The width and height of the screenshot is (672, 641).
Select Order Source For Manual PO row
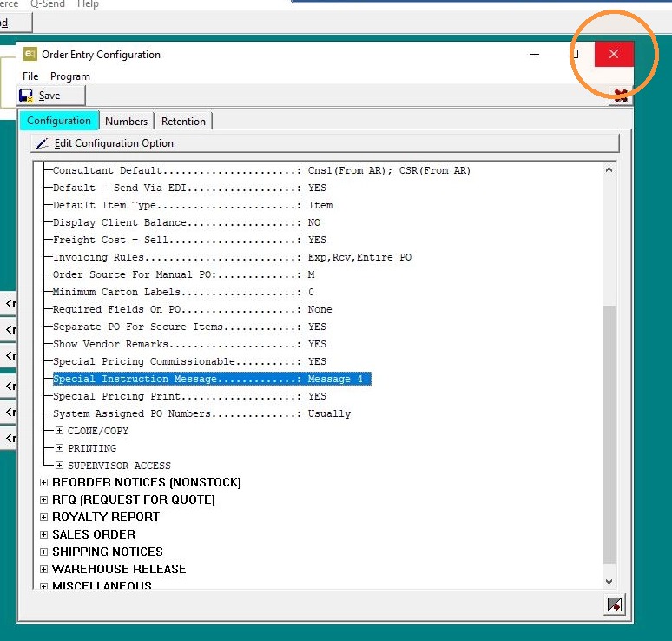click(x=183, y=274)
